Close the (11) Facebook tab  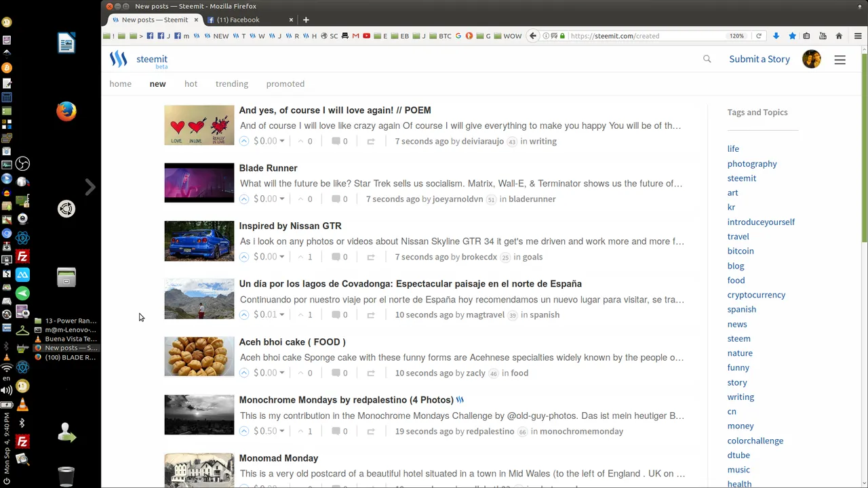[x=291, y=20]
